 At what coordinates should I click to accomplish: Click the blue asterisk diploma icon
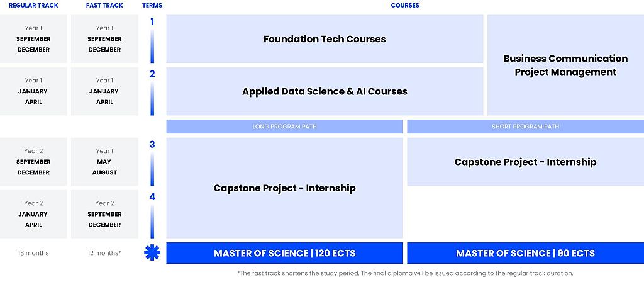click(152, 253)
